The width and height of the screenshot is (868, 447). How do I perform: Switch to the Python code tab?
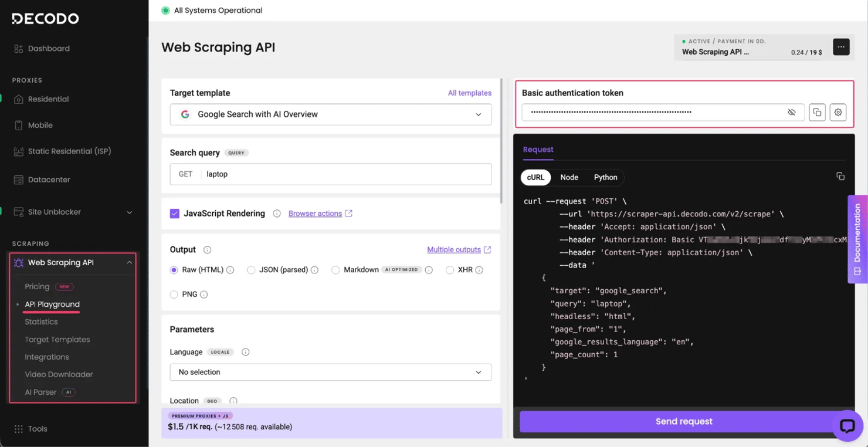pyautogui.click(x=605, y=177)
